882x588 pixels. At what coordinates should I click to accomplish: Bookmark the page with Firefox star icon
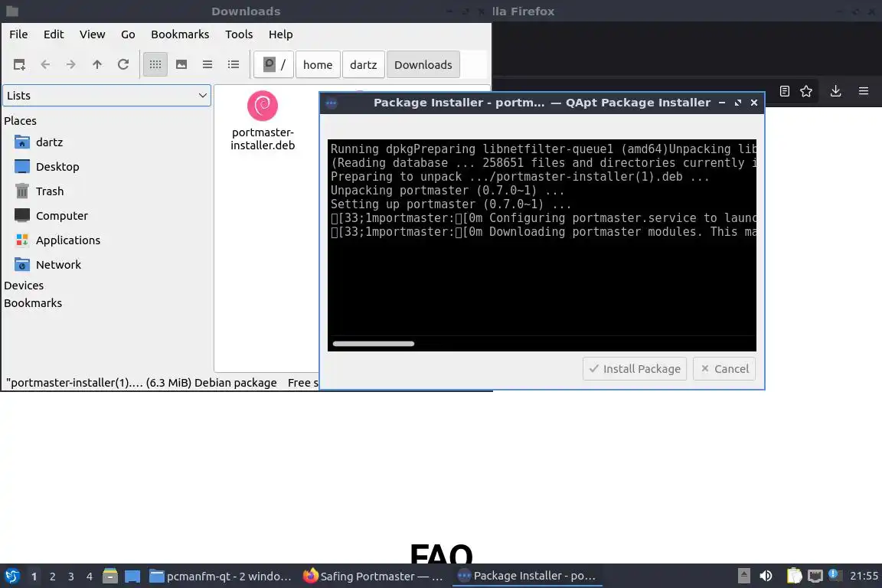(x=806, y=91)
